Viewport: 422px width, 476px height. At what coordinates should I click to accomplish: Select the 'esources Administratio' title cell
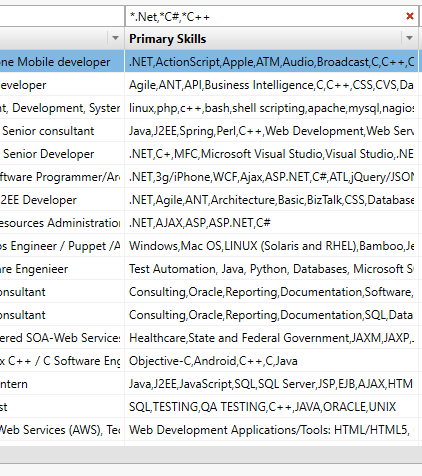pyautogui.click(x=62, y=223)
